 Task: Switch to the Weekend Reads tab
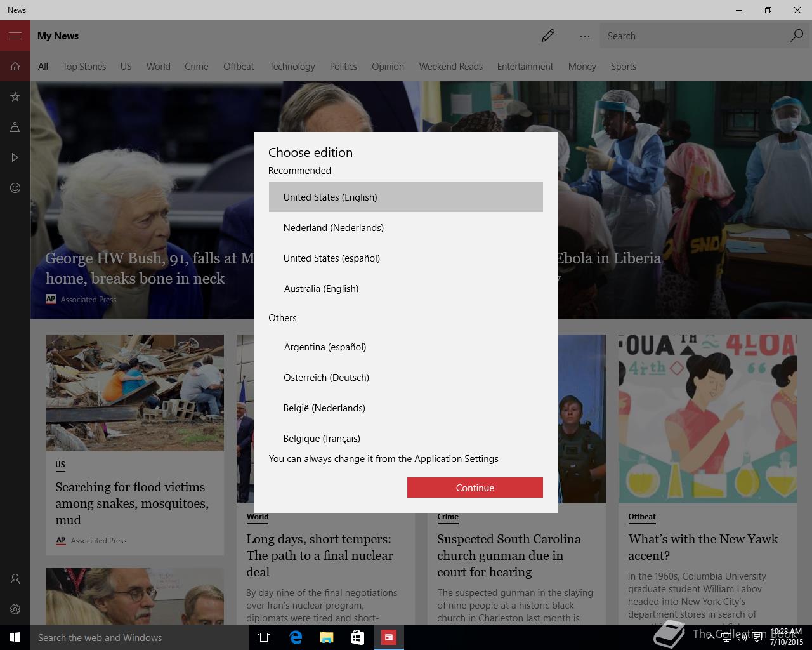[x=451, y=66]
